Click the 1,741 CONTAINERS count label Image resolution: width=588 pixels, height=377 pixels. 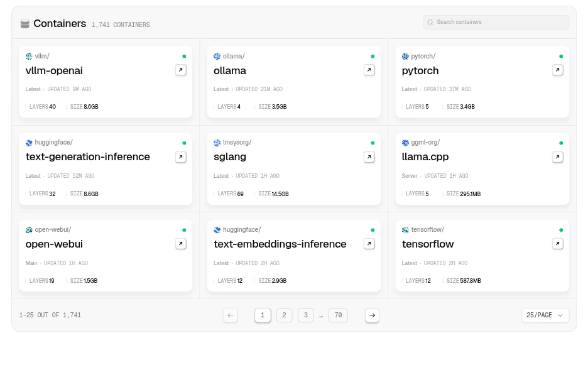tap(121, 25)
